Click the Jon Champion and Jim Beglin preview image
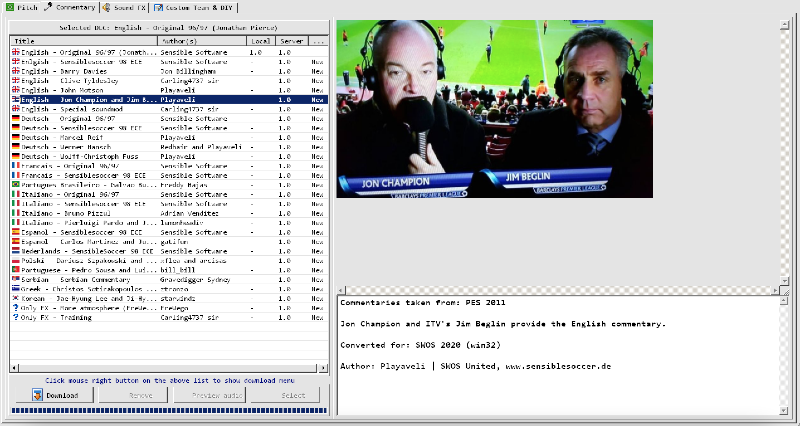 point(494,109)
